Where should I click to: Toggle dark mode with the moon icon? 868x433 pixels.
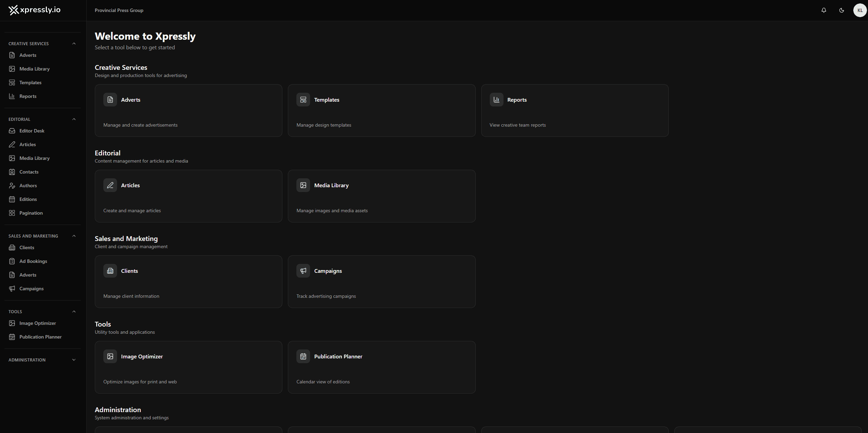coord(842,10)
